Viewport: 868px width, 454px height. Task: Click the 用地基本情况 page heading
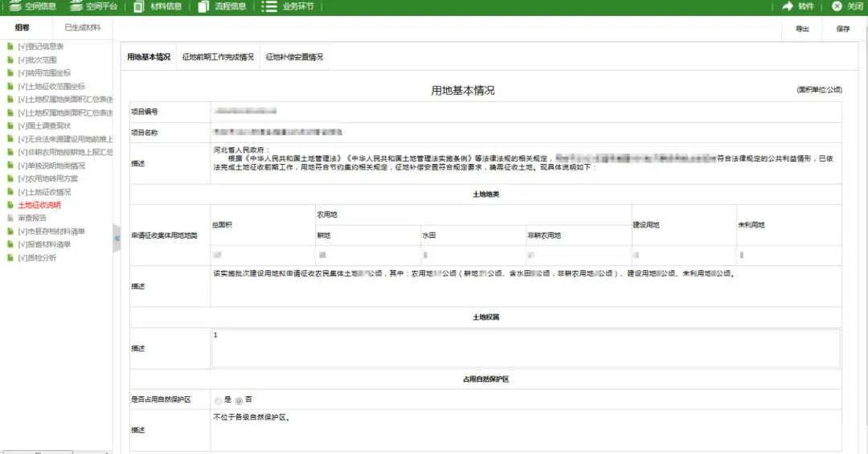coord(463,90)
